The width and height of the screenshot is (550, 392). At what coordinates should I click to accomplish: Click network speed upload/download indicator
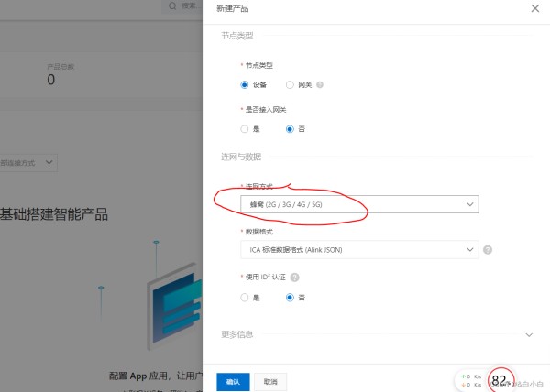472,380
